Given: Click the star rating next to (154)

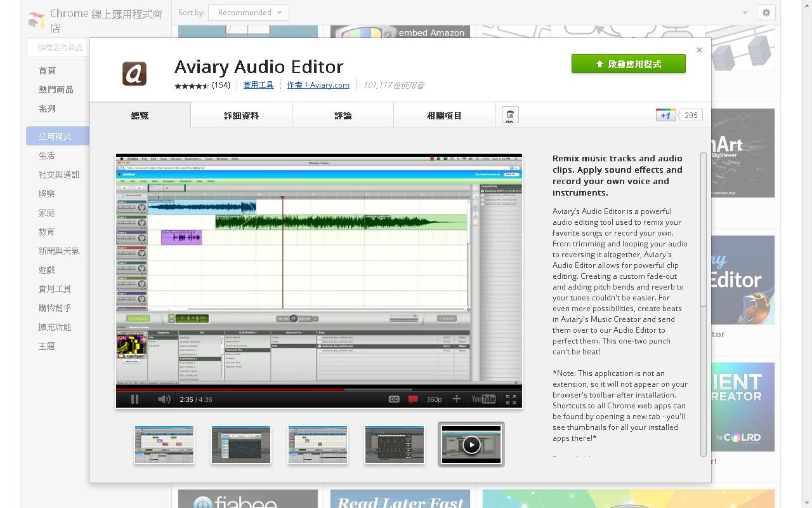Looking at the screenshot, I should coord(192,85).
